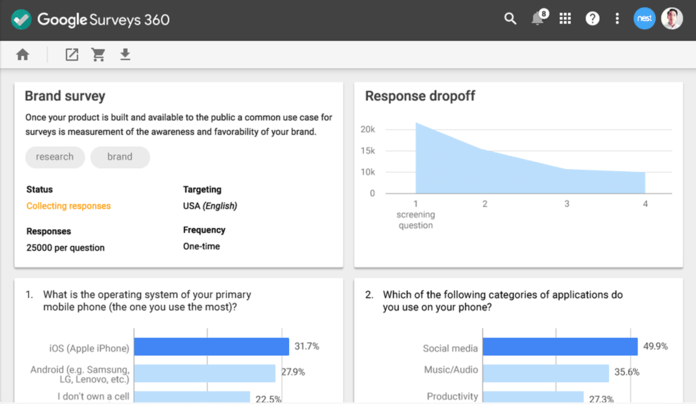696x404 pixels.
Task: Click the iOS (Apple iPhone) blue bar
Action: click(x=211, y=347)
